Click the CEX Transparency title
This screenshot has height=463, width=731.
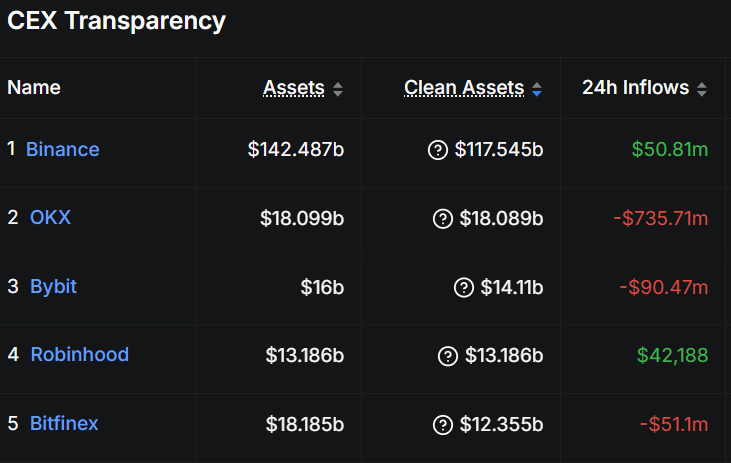click(116, 21)
